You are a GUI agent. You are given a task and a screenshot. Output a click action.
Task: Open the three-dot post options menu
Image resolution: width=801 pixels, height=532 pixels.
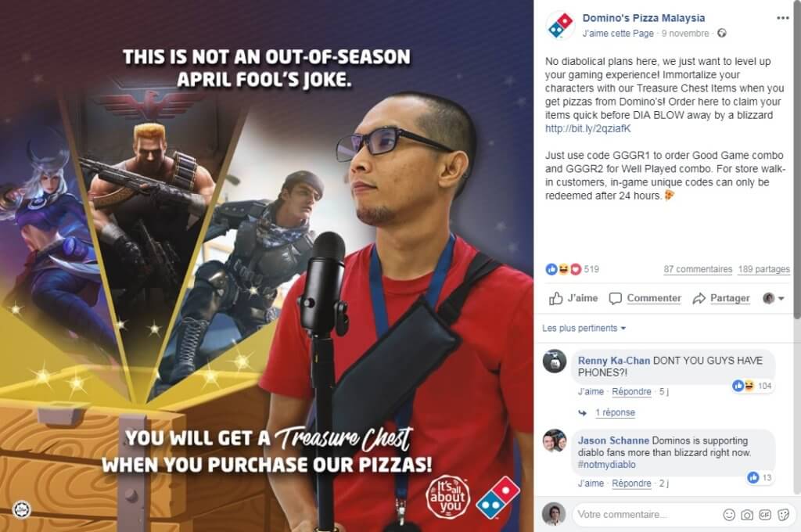tap(782, 18)
